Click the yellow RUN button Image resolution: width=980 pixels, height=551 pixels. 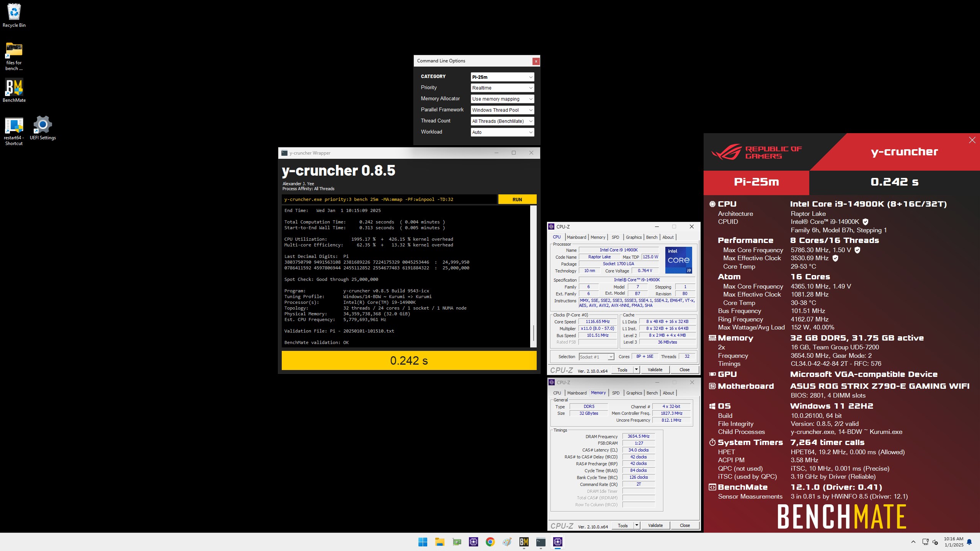[517, 199]
